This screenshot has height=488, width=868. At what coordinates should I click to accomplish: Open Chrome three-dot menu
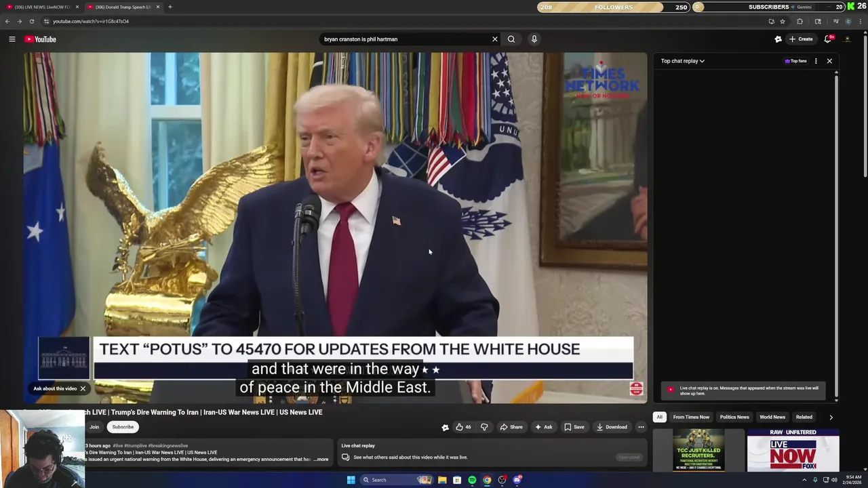(x=861, y=21)
